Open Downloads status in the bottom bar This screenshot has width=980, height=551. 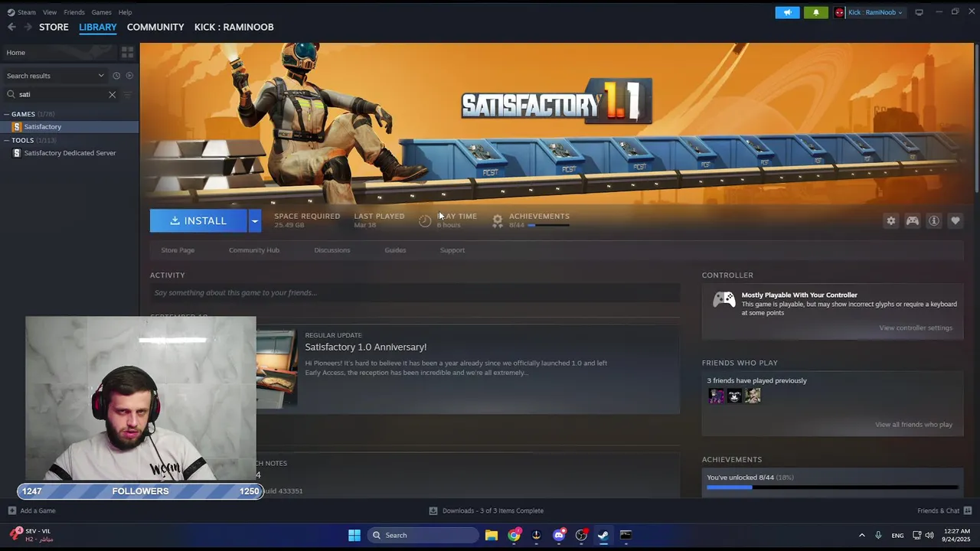(486, 510)
